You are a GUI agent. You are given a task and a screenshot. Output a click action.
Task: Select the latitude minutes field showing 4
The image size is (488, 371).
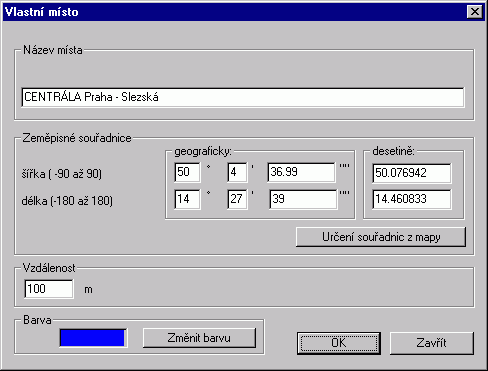[237, 172]
